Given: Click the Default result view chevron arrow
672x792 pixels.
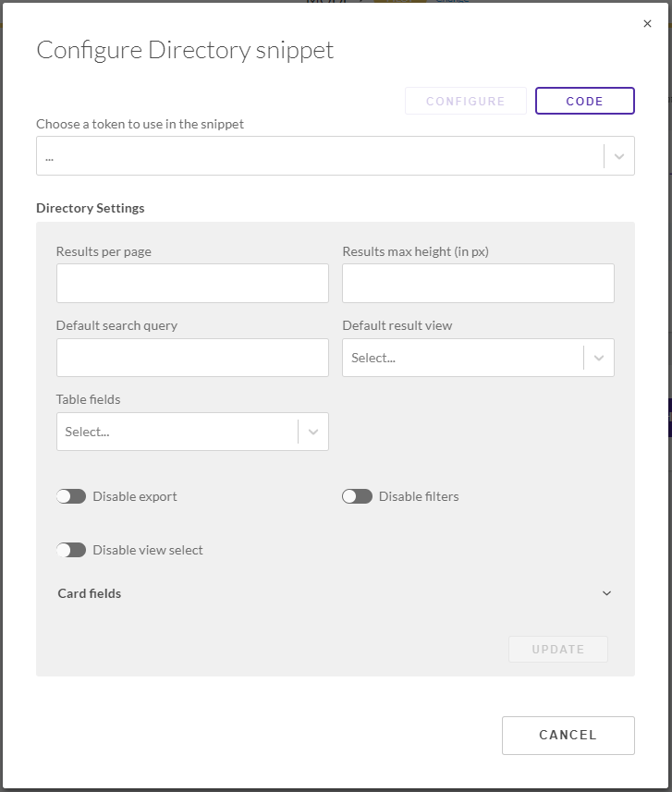Looking at the screenshot, I should tap(599, 359).
